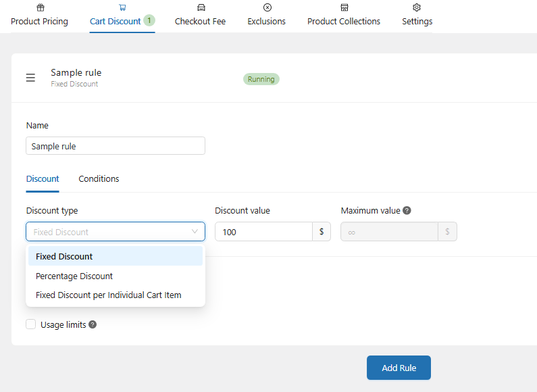This screenshot has height=392, width=537.
Task: Collapse the Discount type dropdown
Action: [116, 232]
